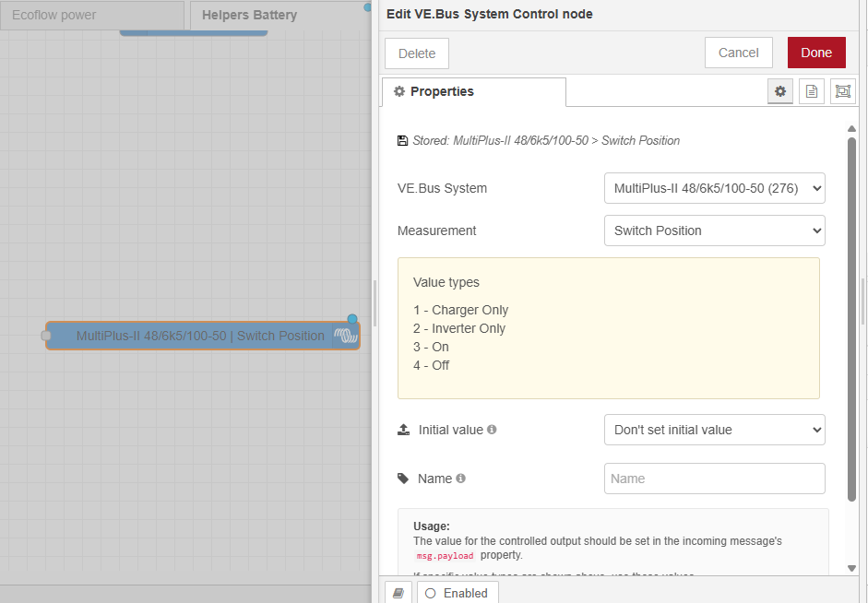Image resolution: width=868 pixels, height=603 pixels.
Task: Click the Name input field
Action: 715,479
